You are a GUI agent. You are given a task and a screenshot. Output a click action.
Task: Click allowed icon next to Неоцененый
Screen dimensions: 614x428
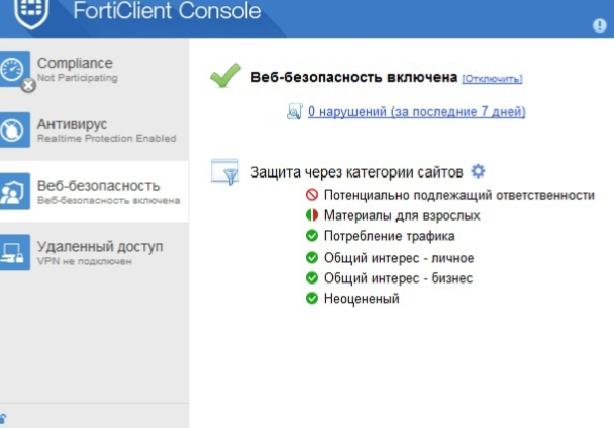(312, 298)
